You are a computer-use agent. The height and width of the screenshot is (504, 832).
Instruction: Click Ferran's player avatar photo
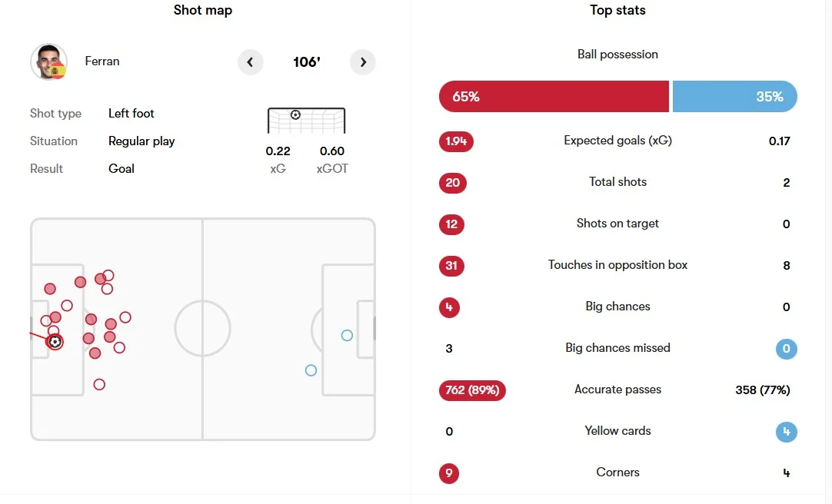tap(48, 62)
